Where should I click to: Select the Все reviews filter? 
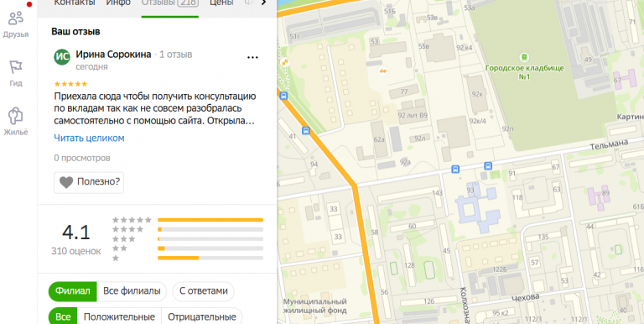pos(63,316)
